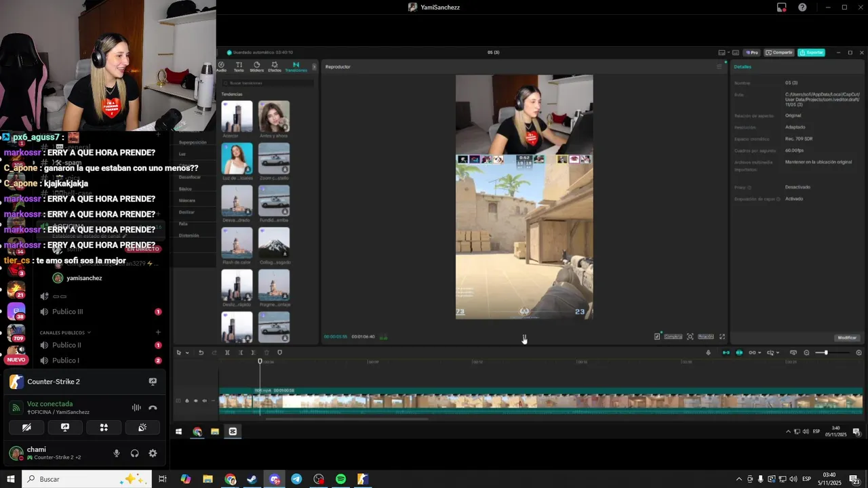Expand more media tabs with arrow
The image size is (868, 488).
pos(314,66)
